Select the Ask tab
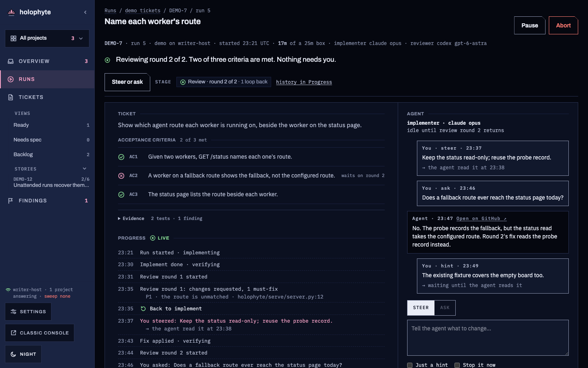The image size is (588, 368). 445,308
